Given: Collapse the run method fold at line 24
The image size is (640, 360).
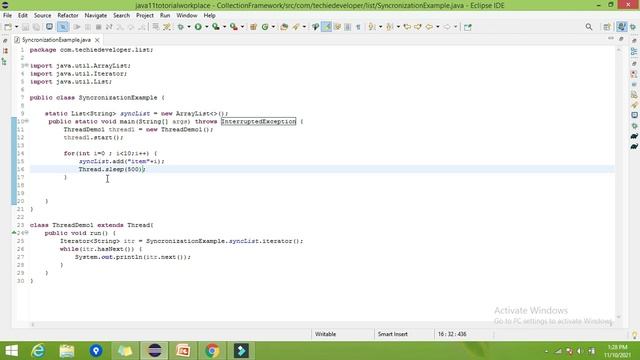Looking at the screenshot, I should [27, 233].
